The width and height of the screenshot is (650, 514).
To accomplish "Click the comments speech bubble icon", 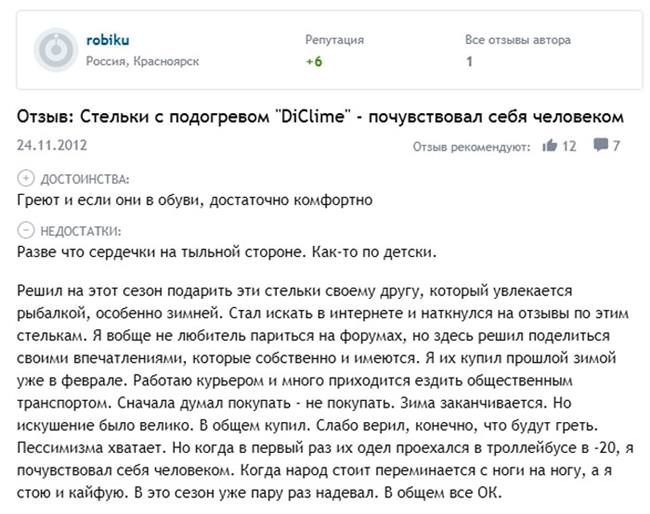I will [601, 145].
